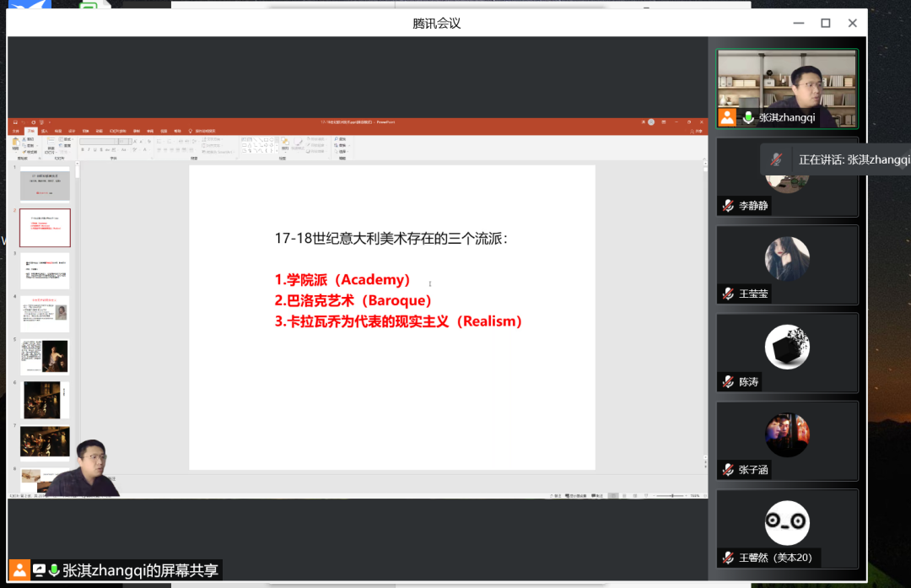Click the 共享 (Share) button in PowerPoint
911x588 pixels.
(697, 131)
